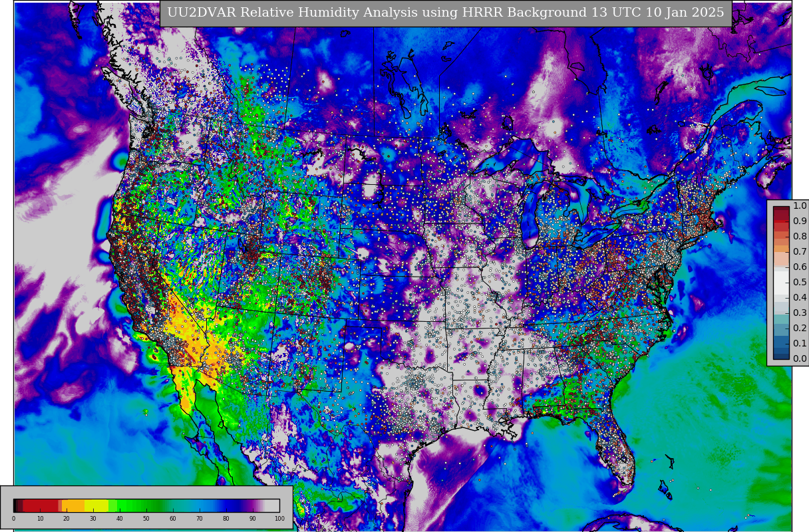Viewport: 809px width, 532px height.
Task: Select the white middle swatch of right colorbar
Action: tap(781, 283)
